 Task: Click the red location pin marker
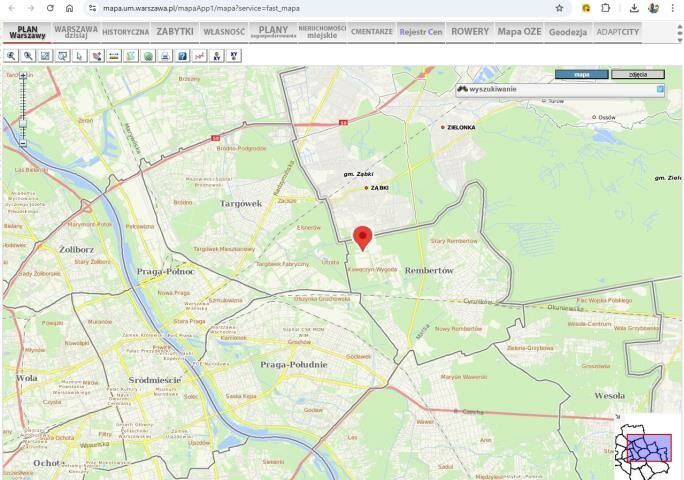pyautogui.click(x=363, y=237)
